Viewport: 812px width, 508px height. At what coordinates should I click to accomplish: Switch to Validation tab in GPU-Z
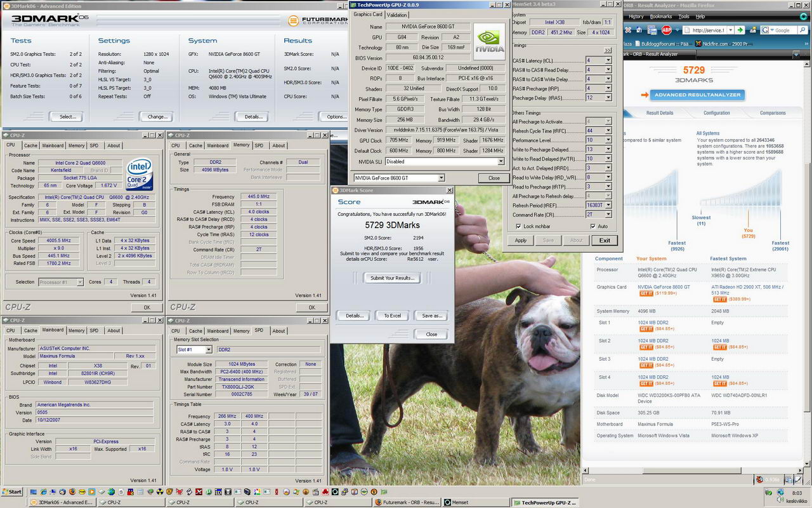pyautogui.click(x=397, y=15)
